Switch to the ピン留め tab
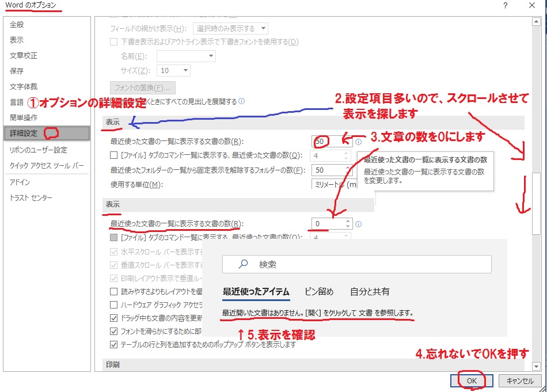Screen dimensions: 547x392 [x=319, y=292]
